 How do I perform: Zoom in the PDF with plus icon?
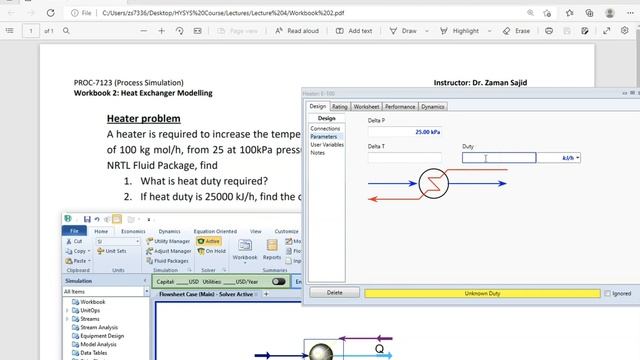[x=161, y=31]
